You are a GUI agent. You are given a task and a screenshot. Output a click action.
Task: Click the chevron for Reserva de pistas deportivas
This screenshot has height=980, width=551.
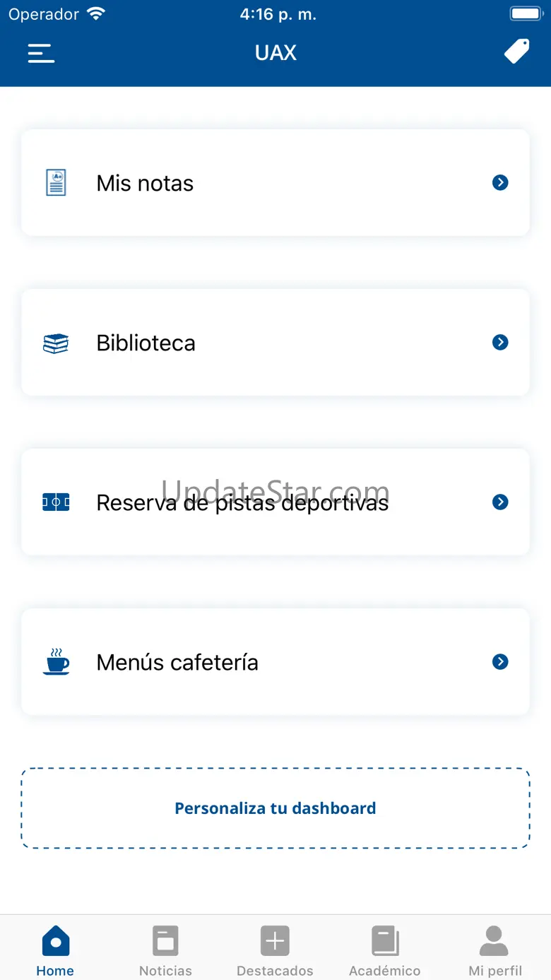coord(500,502)
